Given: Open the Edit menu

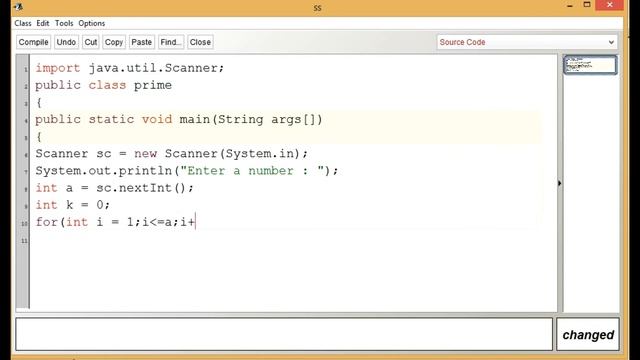Looking at the screenshot, I should click(42, 23).
